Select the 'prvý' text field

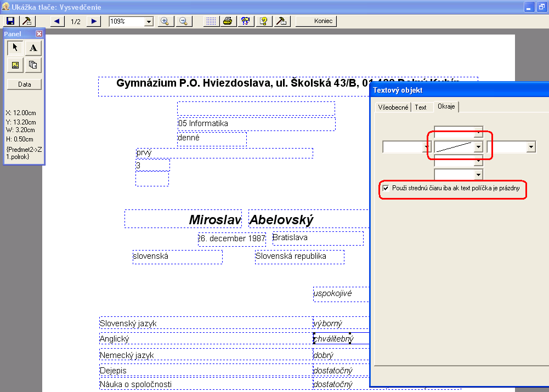tap(224, 154)
